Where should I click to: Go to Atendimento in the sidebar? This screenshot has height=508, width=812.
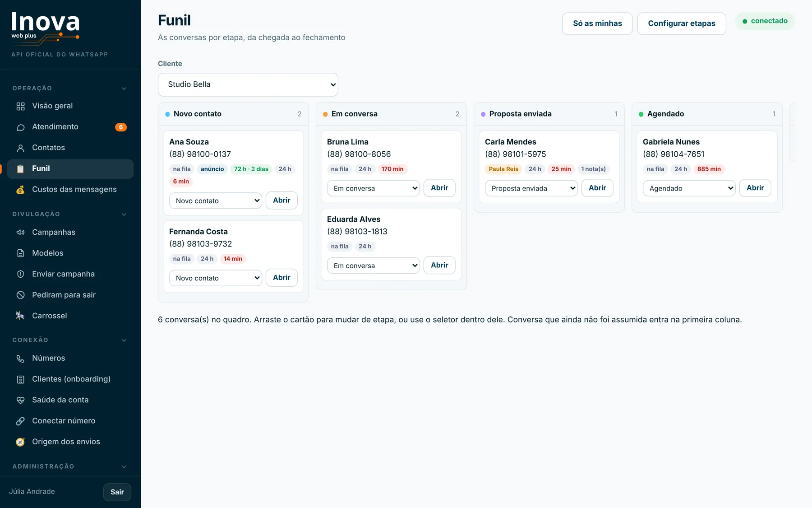pos(70,127)
